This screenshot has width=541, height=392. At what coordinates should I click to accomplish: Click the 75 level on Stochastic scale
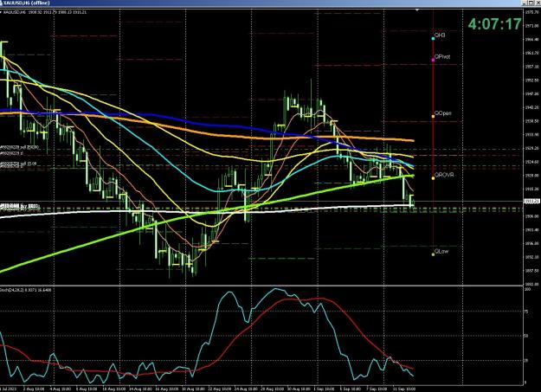(x=526, y=312)
